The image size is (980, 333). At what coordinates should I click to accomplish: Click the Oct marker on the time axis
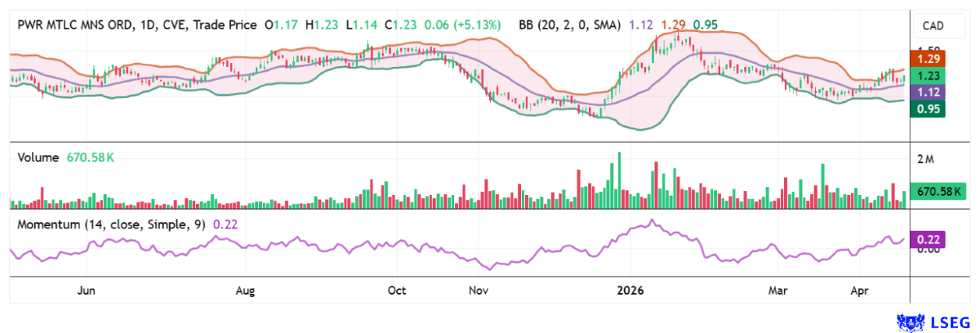click(x=397, y=291)
